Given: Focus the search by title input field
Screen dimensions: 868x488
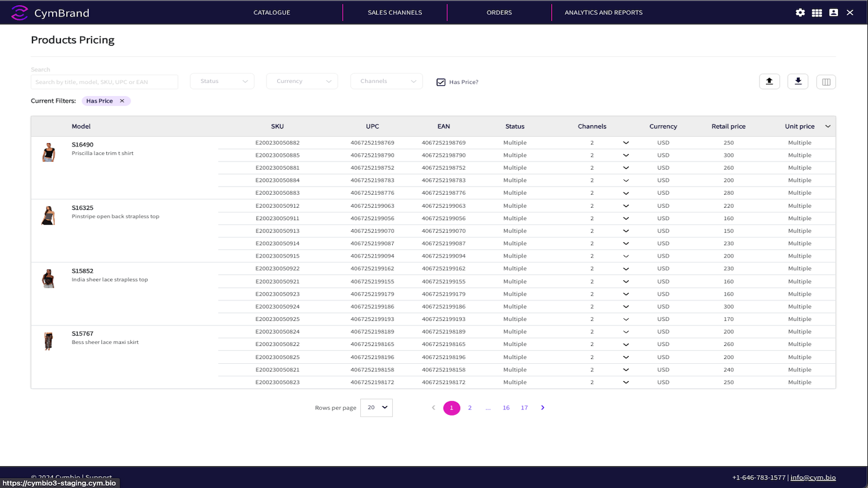Looking at the screenshot, I should tap(104, 82).
